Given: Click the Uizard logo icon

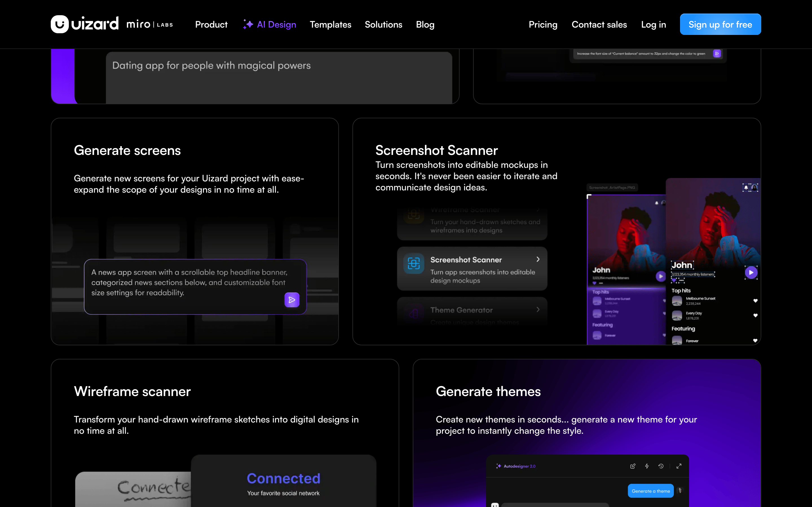Looking at the screenshot, I should pyautogui.click(x=60, y=24).
